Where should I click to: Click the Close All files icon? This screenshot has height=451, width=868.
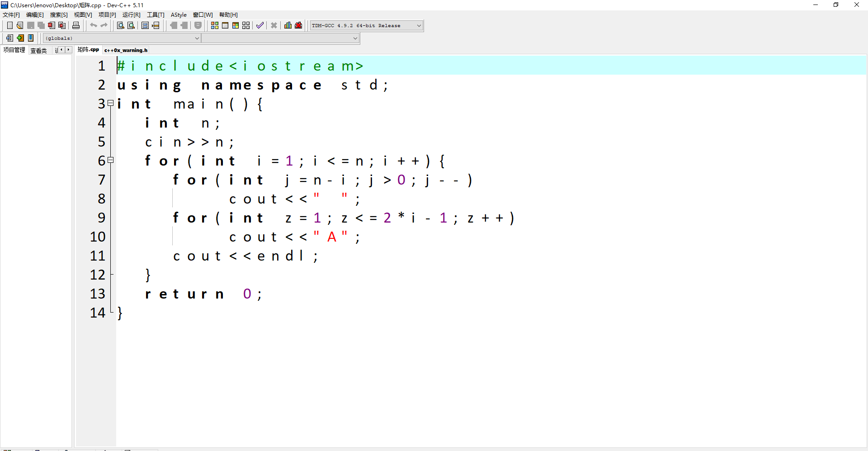[x=62, y=25]
